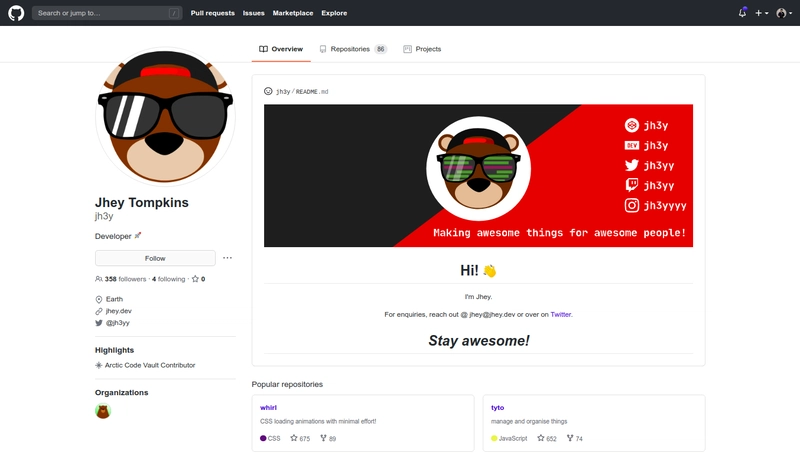The image size is (800, 453).
Task: Open the user avatar menu
Action: pyautogui.click(x=784, y=13)
